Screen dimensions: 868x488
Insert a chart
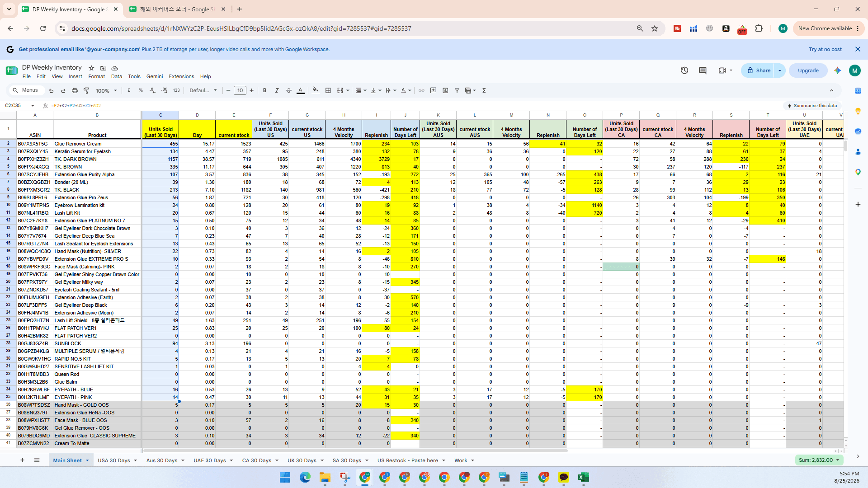(x=445, y=90)
